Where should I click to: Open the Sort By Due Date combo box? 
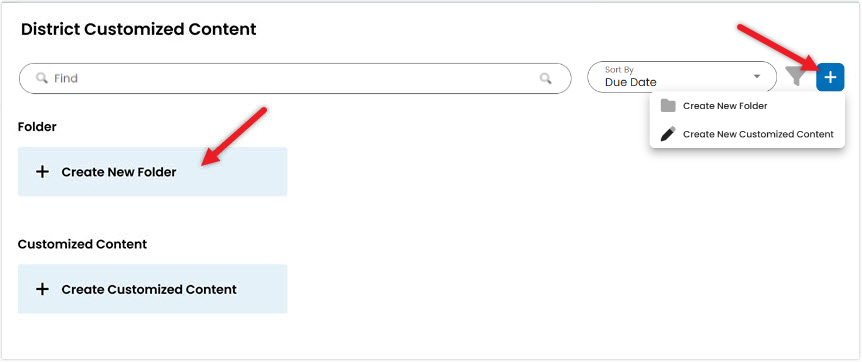pos(682,77)
